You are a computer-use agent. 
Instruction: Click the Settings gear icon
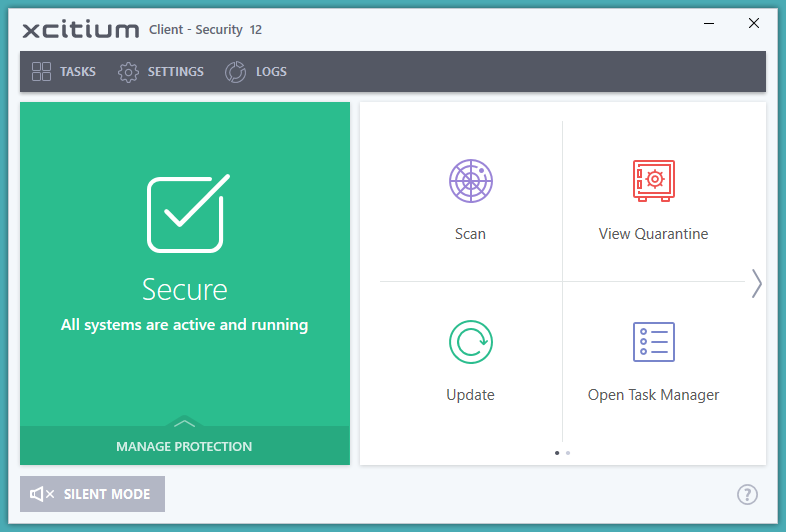coord(128,72)
